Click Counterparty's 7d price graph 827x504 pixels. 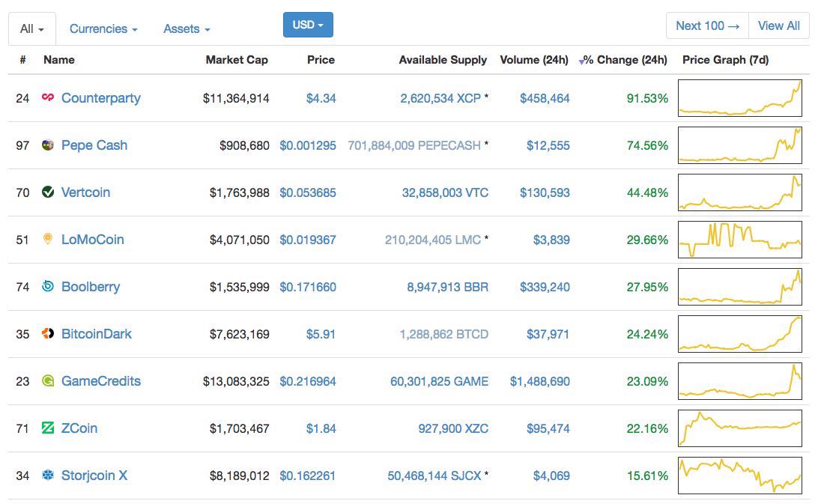point(740,98)
